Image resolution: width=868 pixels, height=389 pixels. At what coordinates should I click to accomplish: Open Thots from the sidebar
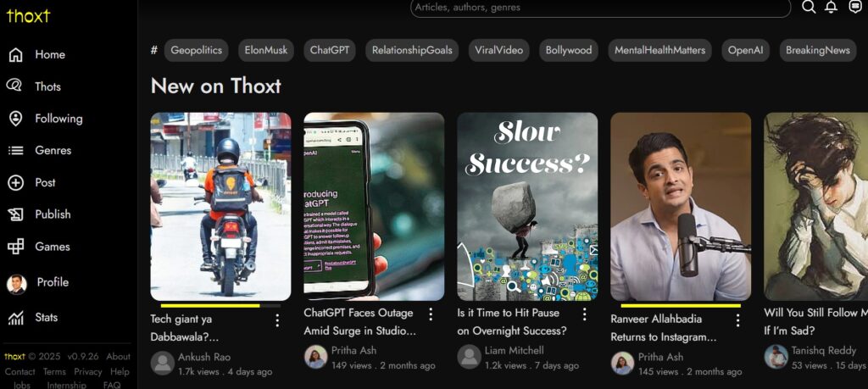click(47, 87)
